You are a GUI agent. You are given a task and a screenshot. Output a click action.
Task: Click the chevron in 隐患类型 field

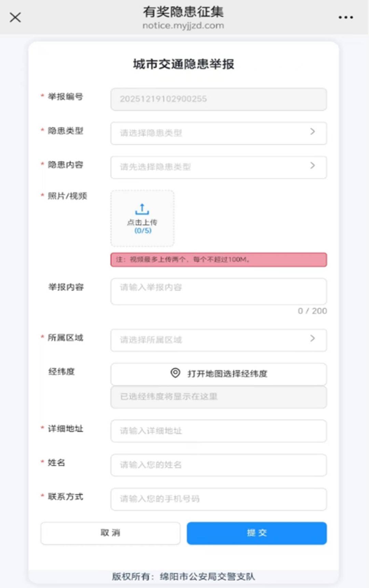[312, 132]
